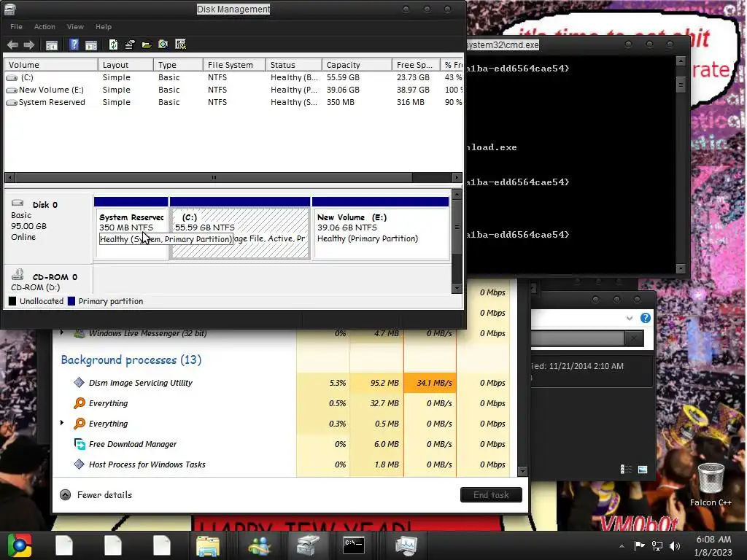747x560 pixels.
Task: Select the New Volume (E:) partition block
Action: pyautogui.click(x=381, y=228)
